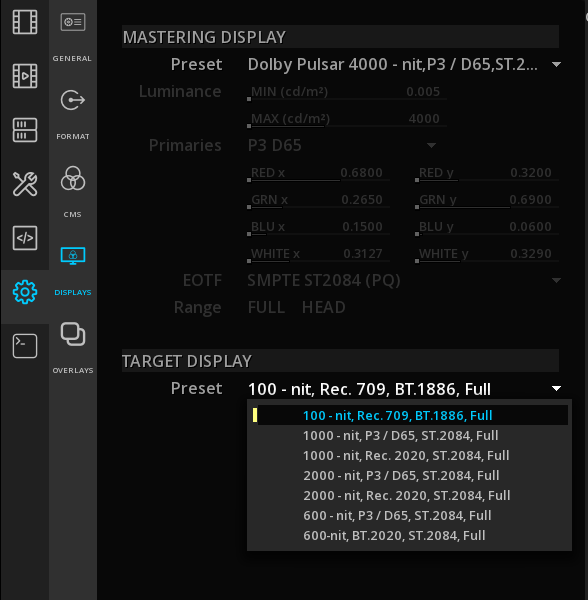
Task: Adjust the BLU x primary slider
Action: 318,227
